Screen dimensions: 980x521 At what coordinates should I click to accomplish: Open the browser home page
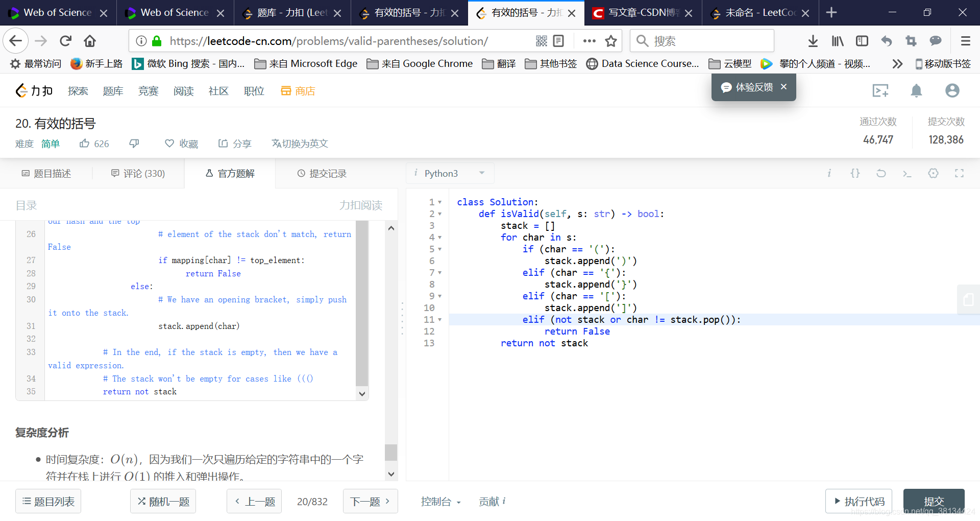[x=90, y=41]
